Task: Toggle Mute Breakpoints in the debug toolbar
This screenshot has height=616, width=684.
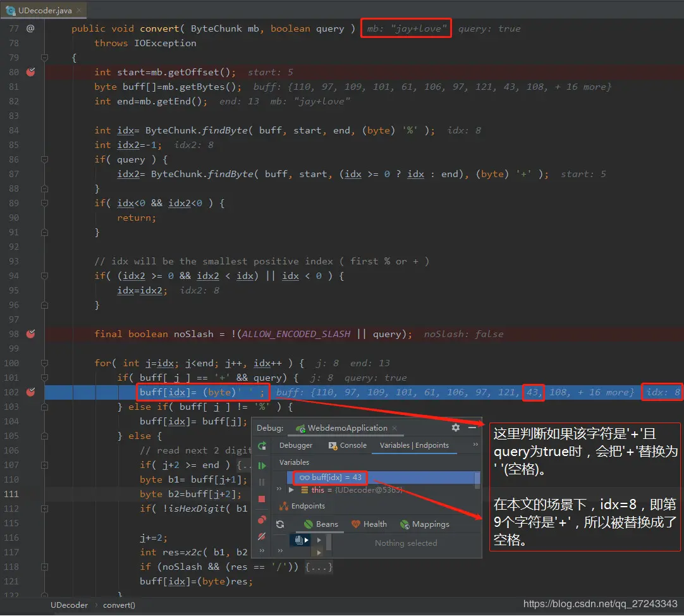Action: click(x=262, y=536)
